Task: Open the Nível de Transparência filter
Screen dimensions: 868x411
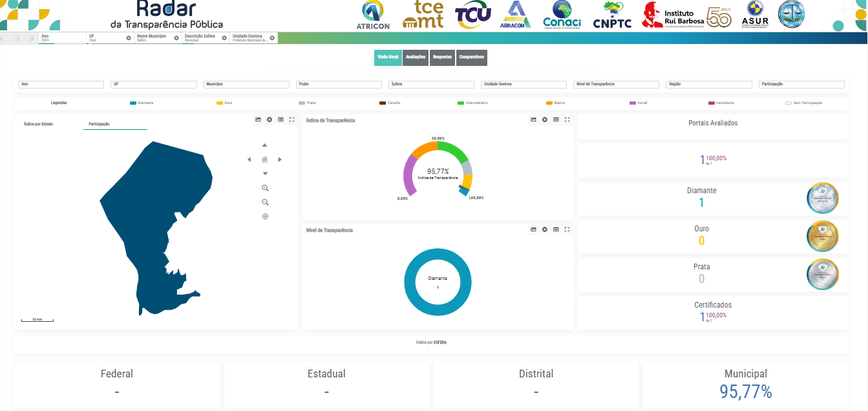Action: [615, 84]
